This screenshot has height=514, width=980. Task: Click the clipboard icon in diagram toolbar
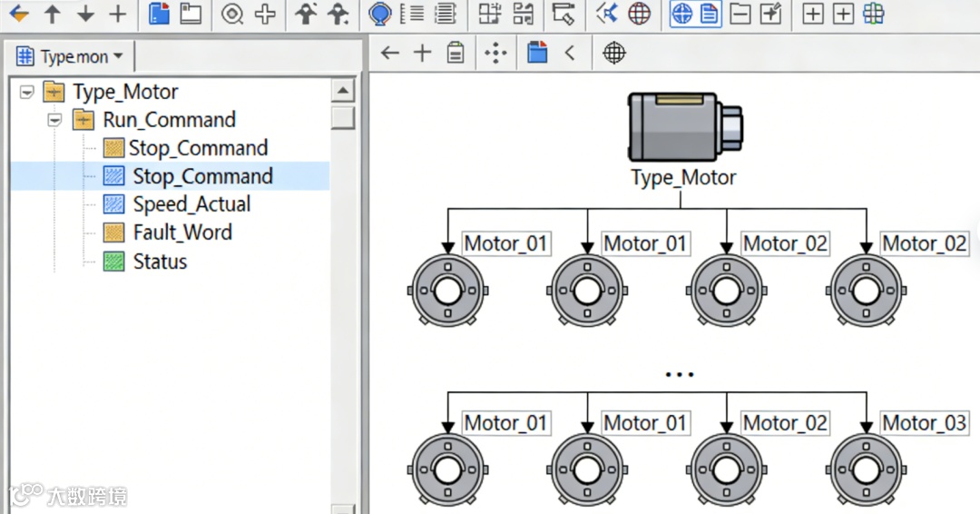(x=456, y=54)
